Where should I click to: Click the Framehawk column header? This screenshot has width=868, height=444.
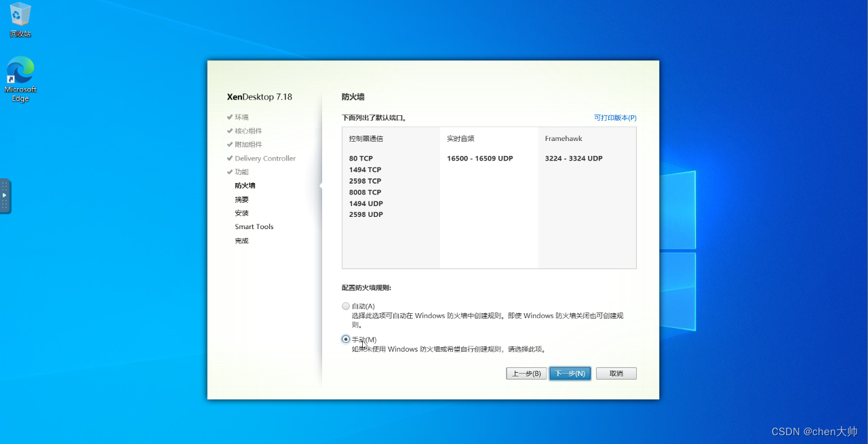pos(564,139)
